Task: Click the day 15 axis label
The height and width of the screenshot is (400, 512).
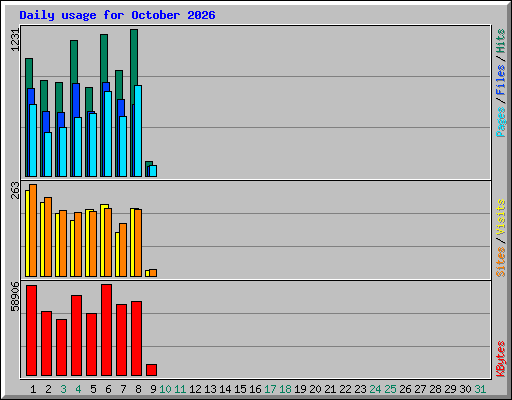Action: [240, 389]
